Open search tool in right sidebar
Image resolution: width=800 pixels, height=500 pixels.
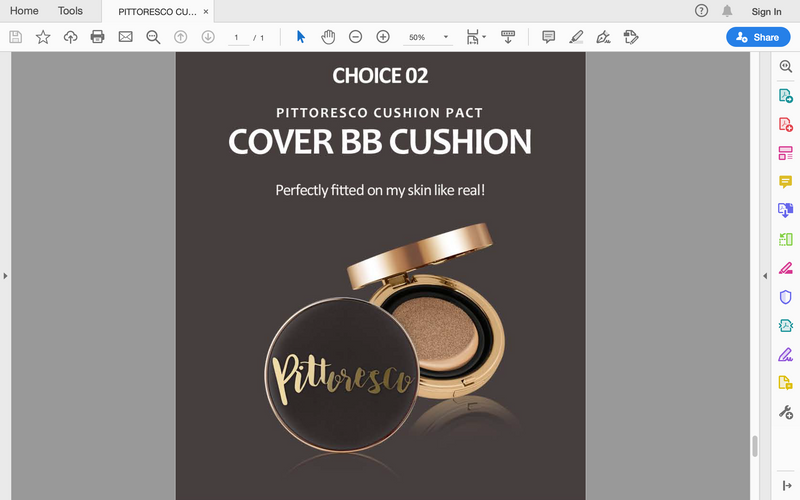tap(786, 66)
